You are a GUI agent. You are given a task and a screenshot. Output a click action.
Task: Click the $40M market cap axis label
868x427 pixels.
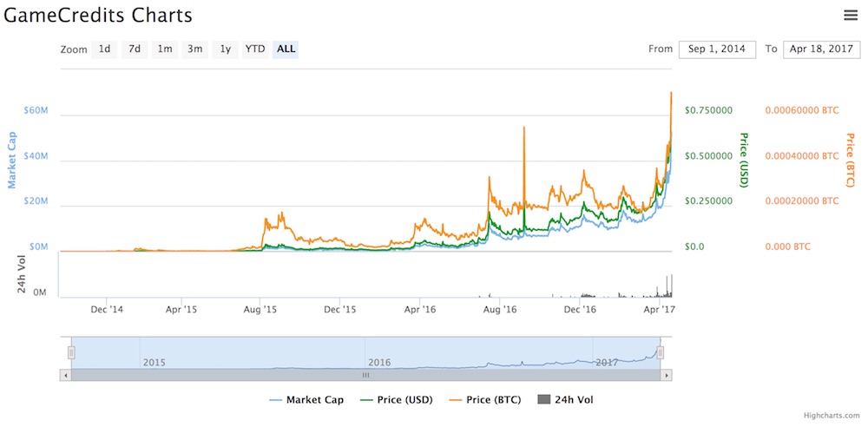36,156
